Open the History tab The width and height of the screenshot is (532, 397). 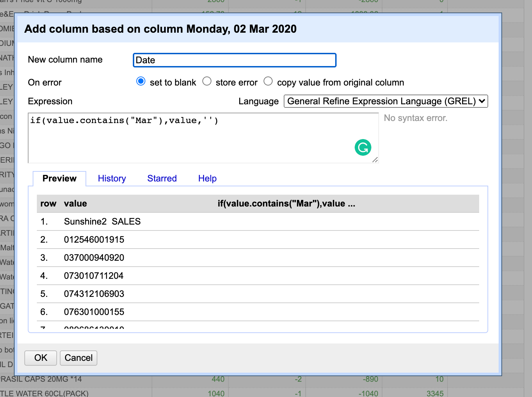pyautogui.click(x=112, y=178)
